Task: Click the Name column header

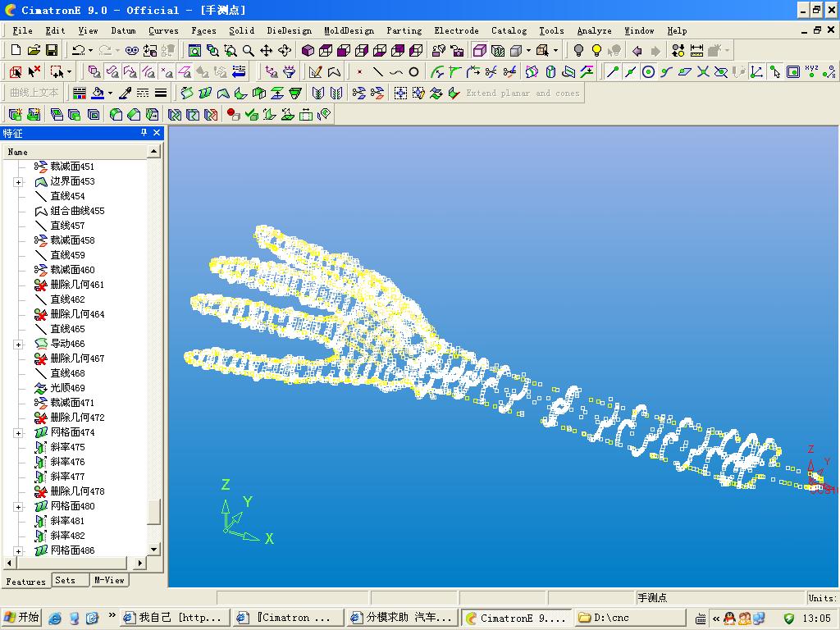Action: pyautogui.click(x=75, y=152)
